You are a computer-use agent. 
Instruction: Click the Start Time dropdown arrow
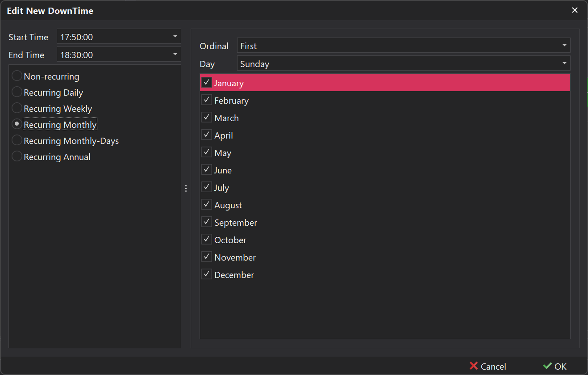tap(176, 37)
